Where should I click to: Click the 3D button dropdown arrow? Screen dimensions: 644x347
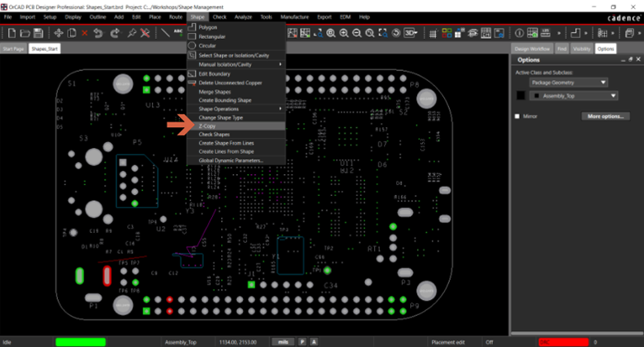click(x=416, y=33)
